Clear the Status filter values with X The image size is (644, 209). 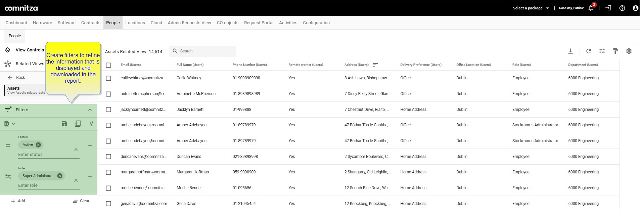pos(76,150)
